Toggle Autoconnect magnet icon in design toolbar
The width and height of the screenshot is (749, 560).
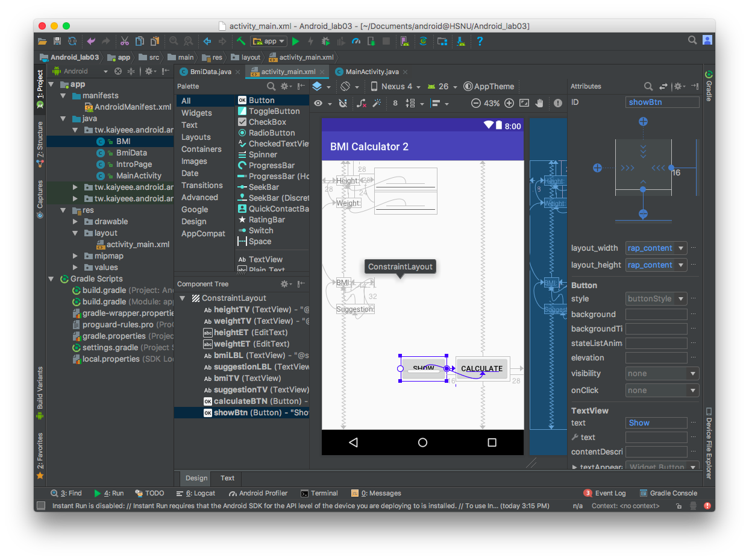pyautogui.click(x=342, y=103)
